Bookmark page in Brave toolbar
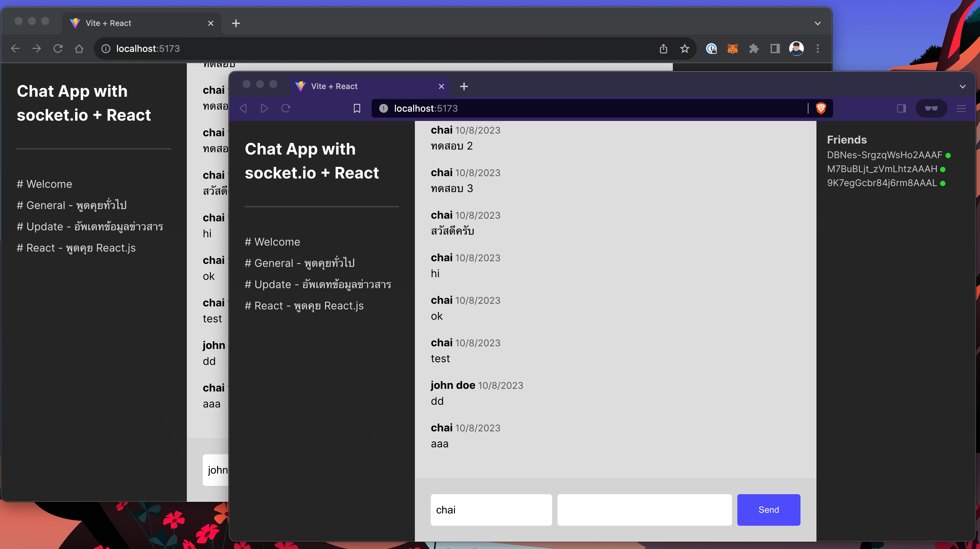The width and height of the screenshot is (980, 549). 356,108
